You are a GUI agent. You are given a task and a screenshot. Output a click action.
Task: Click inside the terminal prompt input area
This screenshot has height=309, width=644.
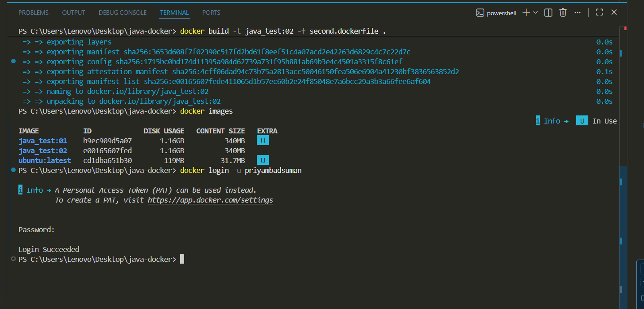(225, 259)
